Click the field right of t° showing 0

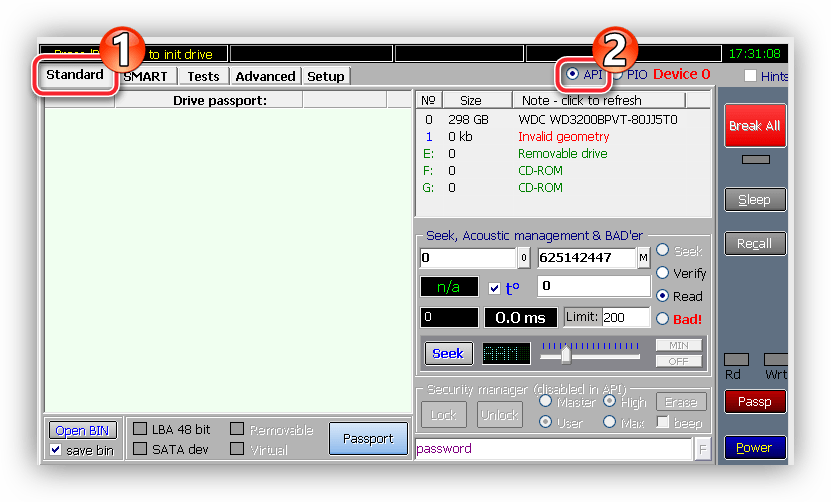(594, 286)
